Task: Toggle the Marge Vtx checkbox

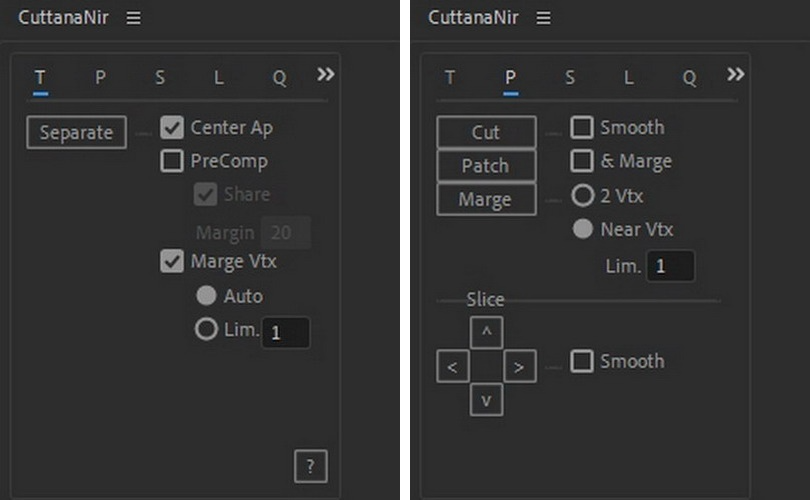Action: [x=172, y=261]
